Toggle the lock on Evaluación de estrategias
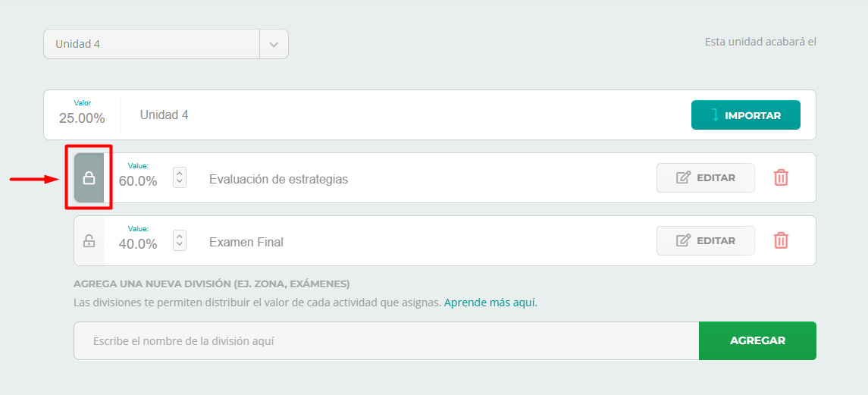The image size is (868, 395). pyautogui.click(x=89, y=178)
